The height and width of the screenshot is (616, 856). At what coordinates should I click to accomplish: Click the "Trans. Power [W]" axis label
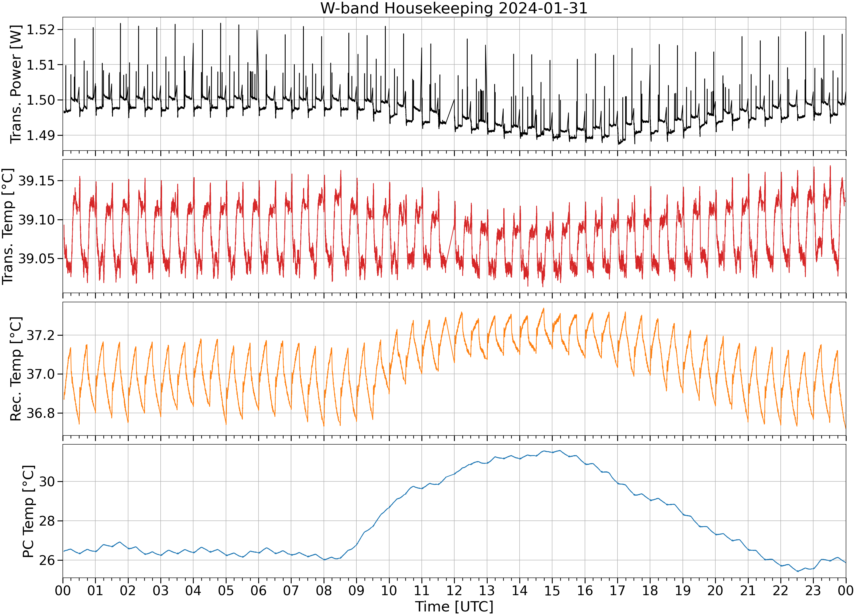click(16, 84)
